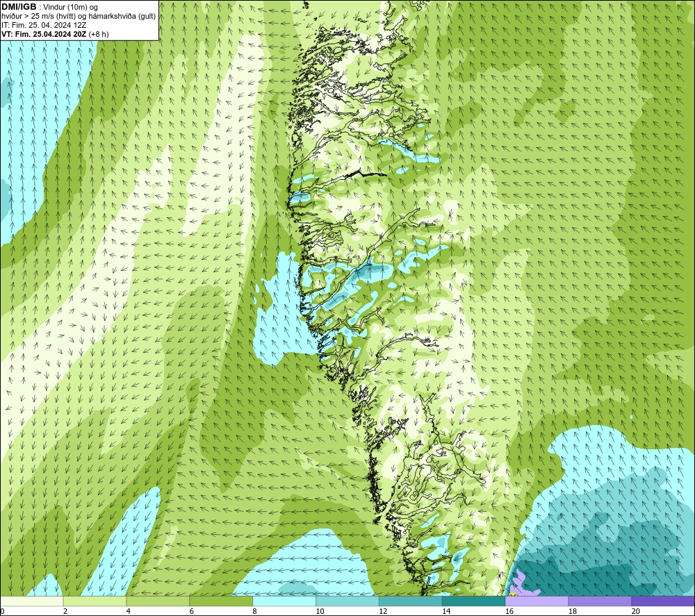Click the 2–4 m/s light green swatch

point(95,601)
